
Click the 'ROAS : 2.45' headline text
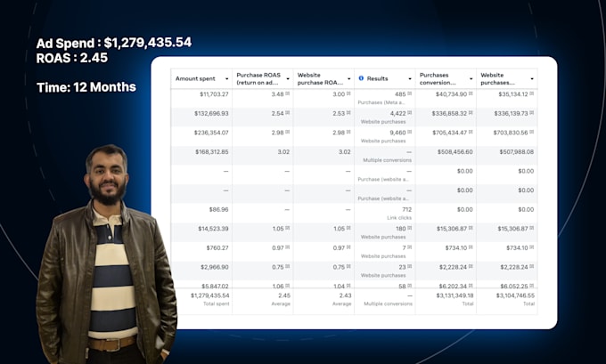tap(72, 58)
